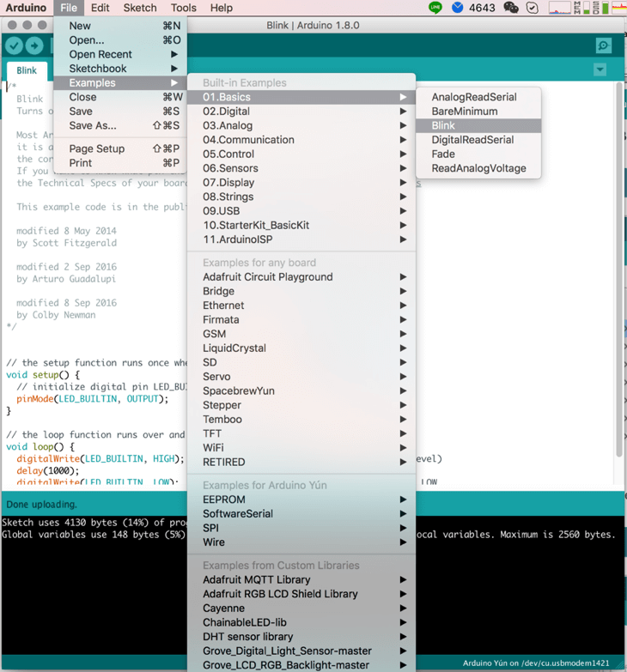Viewport: 627px width, 672px height.
Task: Expand the SpacebrewYun examples submenu
Action: point(301,390)
